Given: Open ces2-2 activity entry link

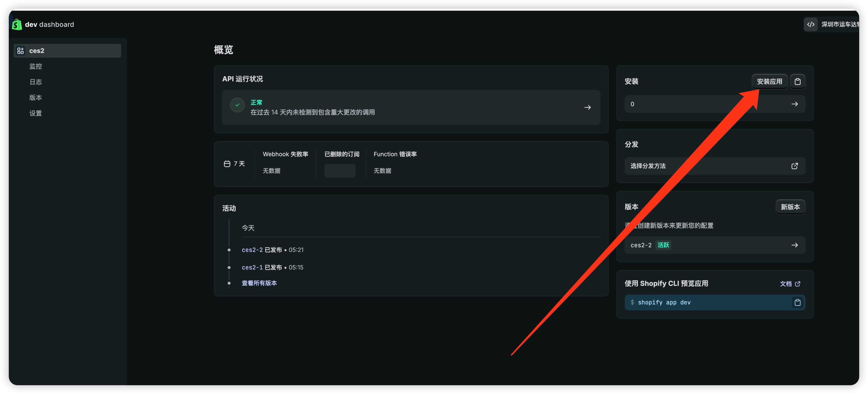Looking at the screenshot, I should pyautogui.click(x=252, y=250).
